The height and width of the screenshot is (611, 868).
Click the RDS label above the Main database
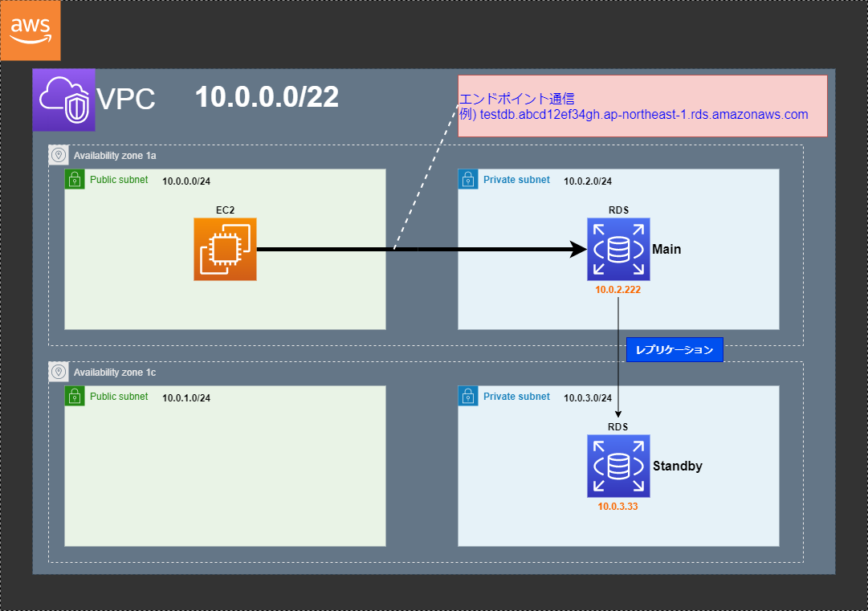click(x=618, y=210)
